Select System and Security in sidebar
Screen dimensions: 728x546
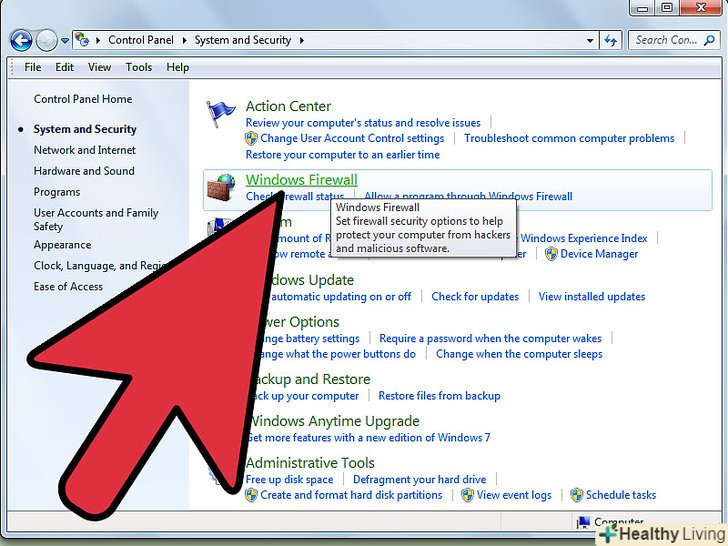pos(85,129)
